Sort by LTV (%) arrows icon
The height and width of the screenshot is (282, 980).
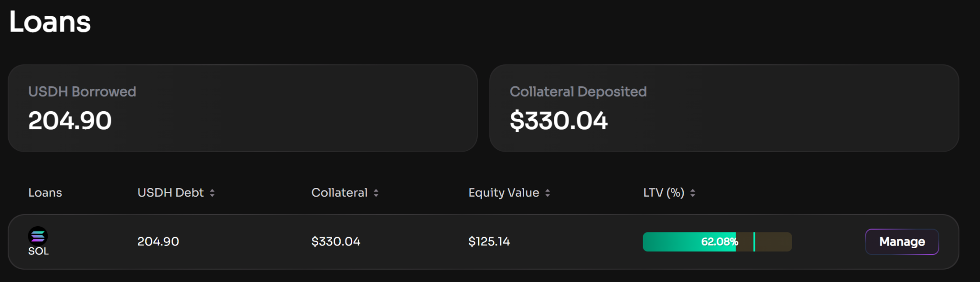[x=693, y=193]
